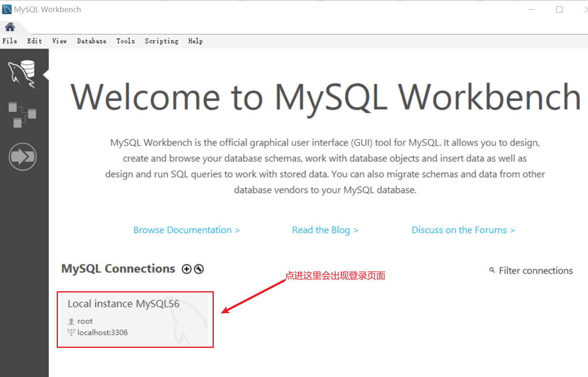Open the File menu

pyautogui.click(x=10, y=41)
